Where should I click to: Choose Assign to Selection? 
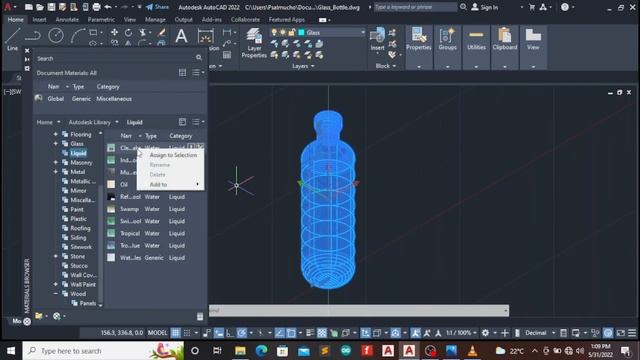pyautogui.click(x=173, y=155)
